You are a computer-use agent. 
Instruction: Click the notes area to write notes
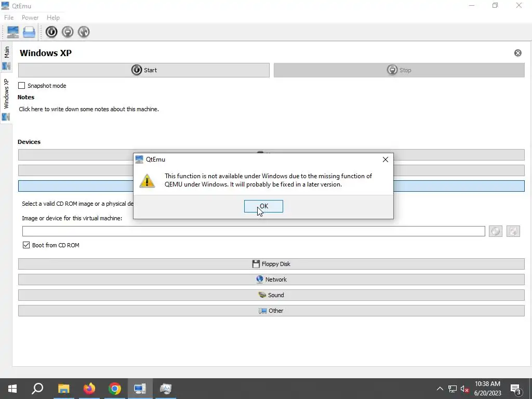[x=89, y=109]
